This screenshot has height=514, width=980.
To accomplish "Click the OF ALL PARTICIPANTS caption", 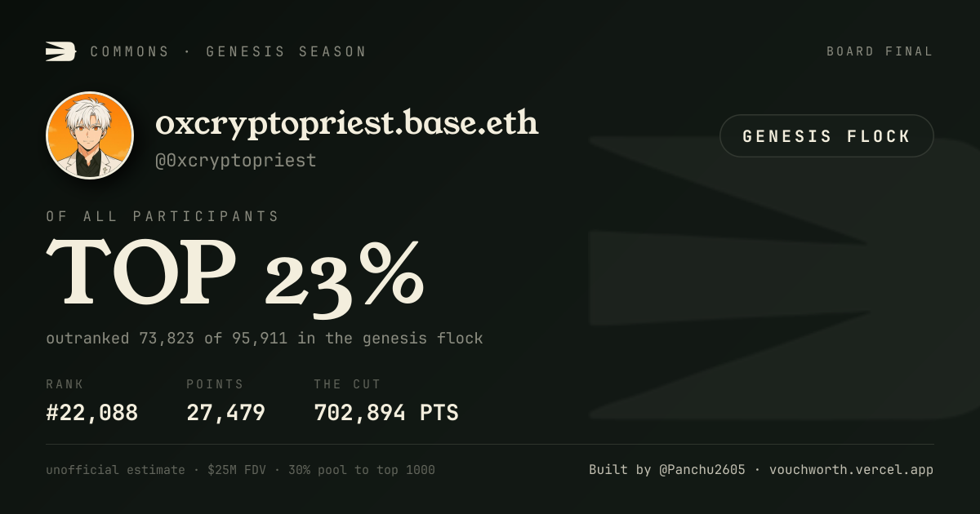I will coord(163,216).
